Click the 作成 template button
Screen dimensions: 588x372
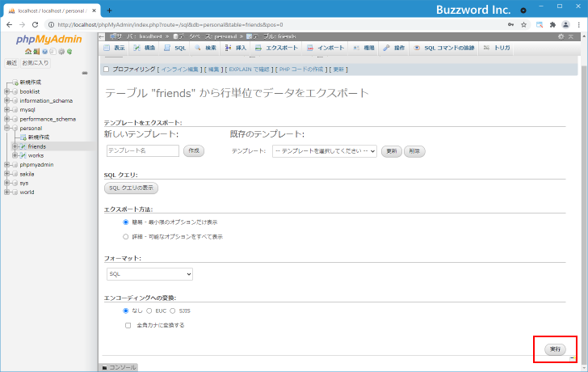click(x=194, y=151)
